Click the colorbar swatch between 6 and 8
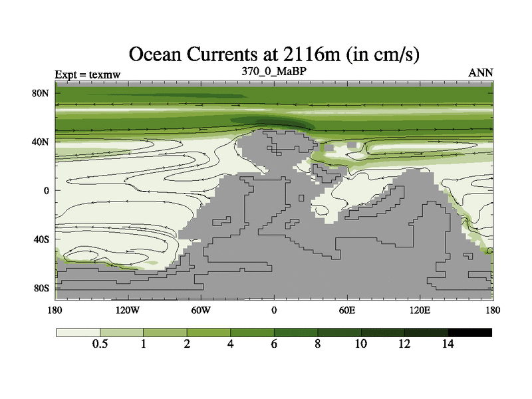This screenshot has height=399, width=532. (x=295, y=332)
